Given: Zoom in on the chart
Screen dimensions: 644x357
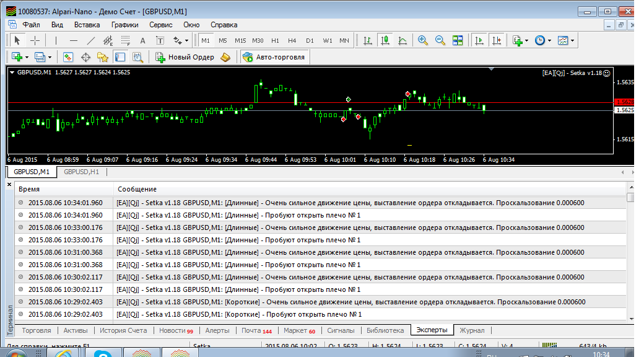Looking at the screenshot, I should point(422,40).
